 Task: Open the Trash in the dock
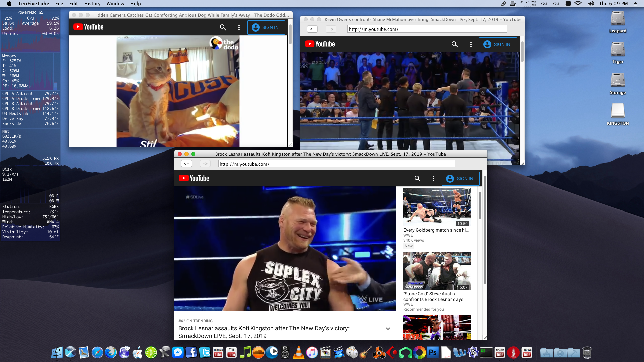tap(587, 352)
